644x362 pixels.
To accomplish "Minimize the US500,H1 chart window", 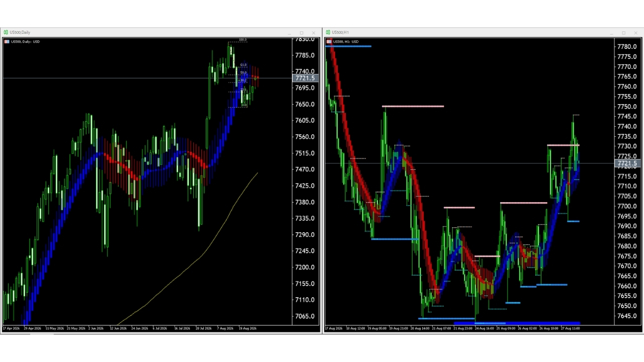I will pyautogui.click(x=612, y=33).
